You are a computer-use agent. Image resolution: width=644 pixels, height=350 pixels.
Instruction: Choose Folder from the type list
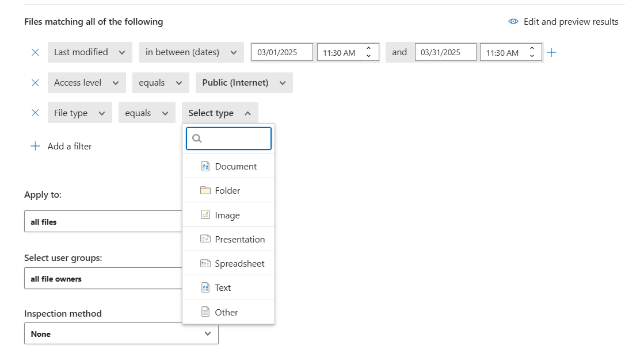228,190
